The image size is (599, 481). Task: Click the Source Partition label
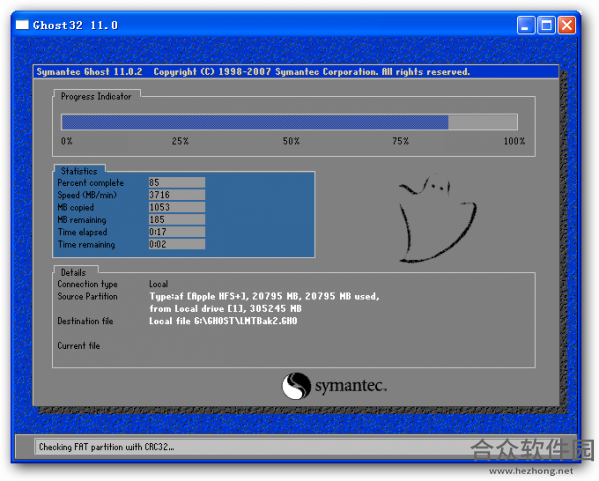click(87, 296)
